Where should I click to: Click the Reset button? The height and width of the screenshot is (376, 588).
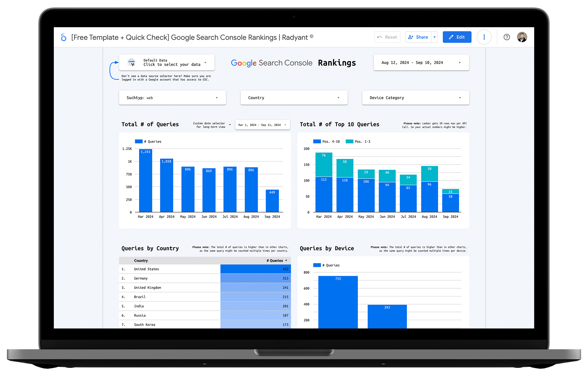(x=387, y=37)
